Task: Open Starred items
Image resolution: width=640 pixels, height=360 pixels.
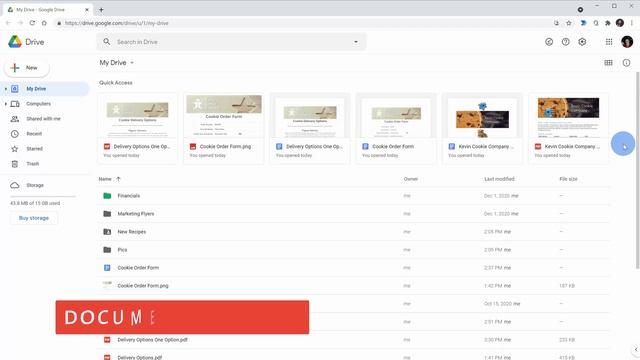Action: tap(34, 149)
